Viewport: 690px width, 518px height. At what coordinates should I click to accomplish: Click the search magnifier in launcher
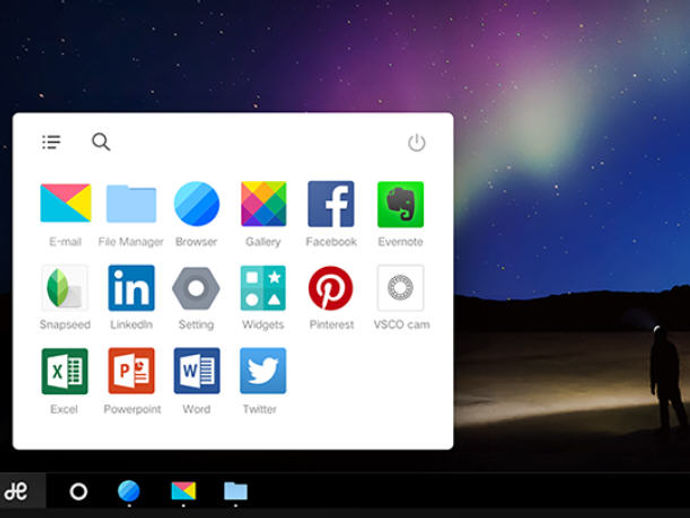click(101, 142)
